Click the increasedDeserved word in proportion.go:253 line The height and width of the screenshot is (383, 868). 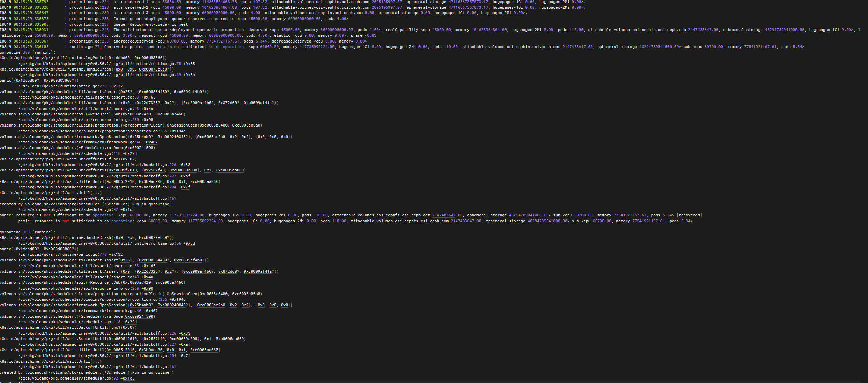(x=133, y=41)
